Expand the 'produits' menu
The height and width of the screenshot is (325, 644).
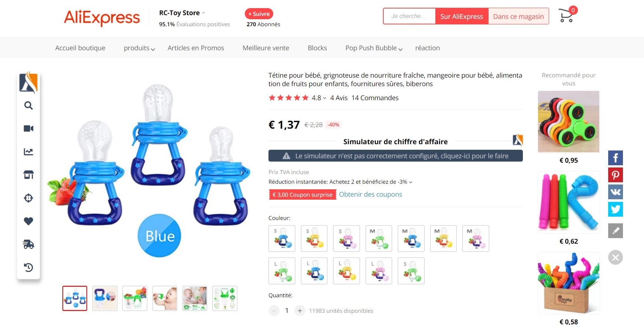pos(139,48)
